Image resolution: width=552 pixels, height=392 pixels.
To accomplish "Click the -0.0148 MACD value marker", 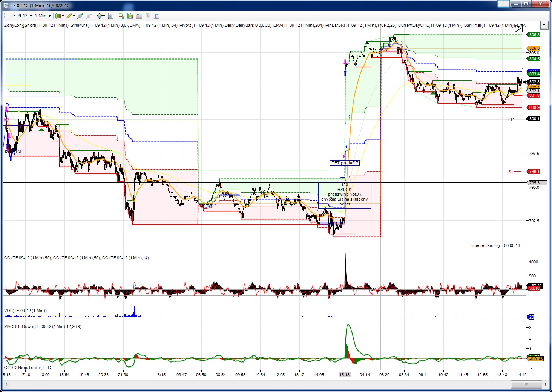I will point(535,359).
